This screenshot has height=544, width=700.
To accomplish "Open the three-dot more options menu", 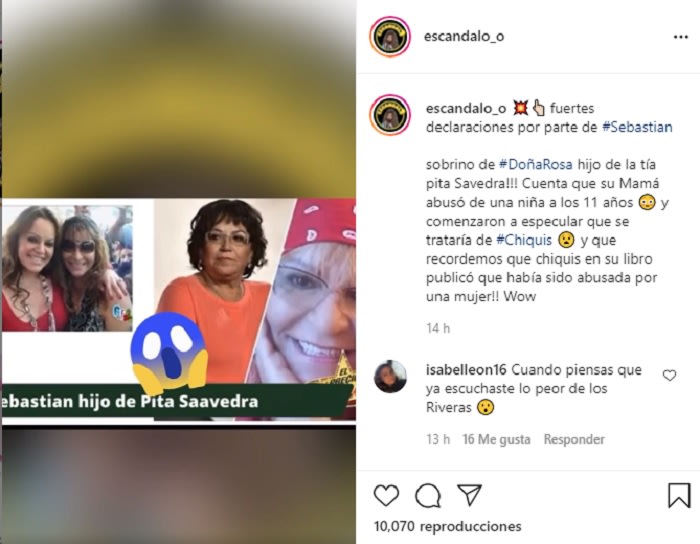I will pos(680,37).
